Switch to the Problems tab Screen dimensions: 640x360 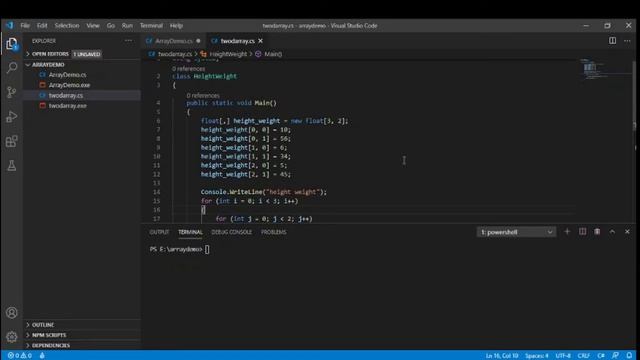coord(273,232)
